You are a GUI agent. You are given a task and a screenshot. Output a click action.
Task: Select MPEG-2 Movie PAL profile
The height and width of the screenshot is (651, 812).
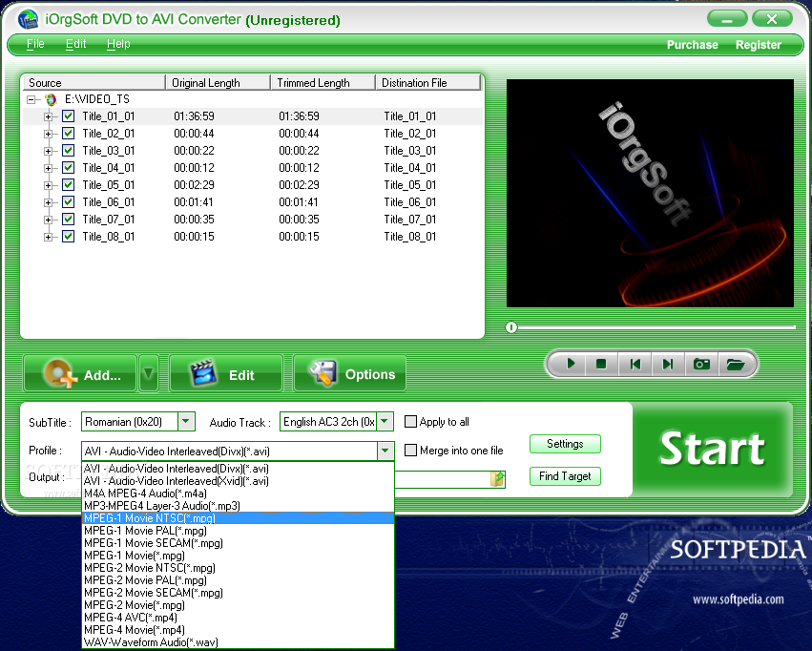pos(239,580)
